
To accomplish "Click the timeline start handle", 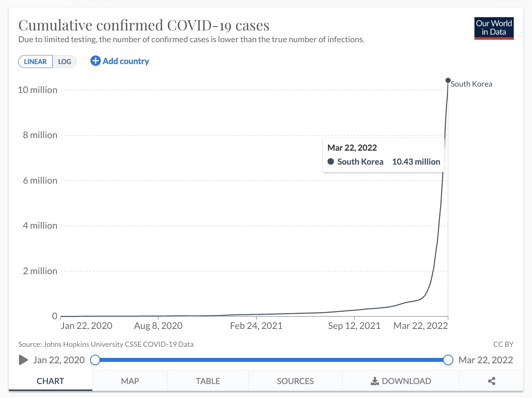I will [95, 360].
